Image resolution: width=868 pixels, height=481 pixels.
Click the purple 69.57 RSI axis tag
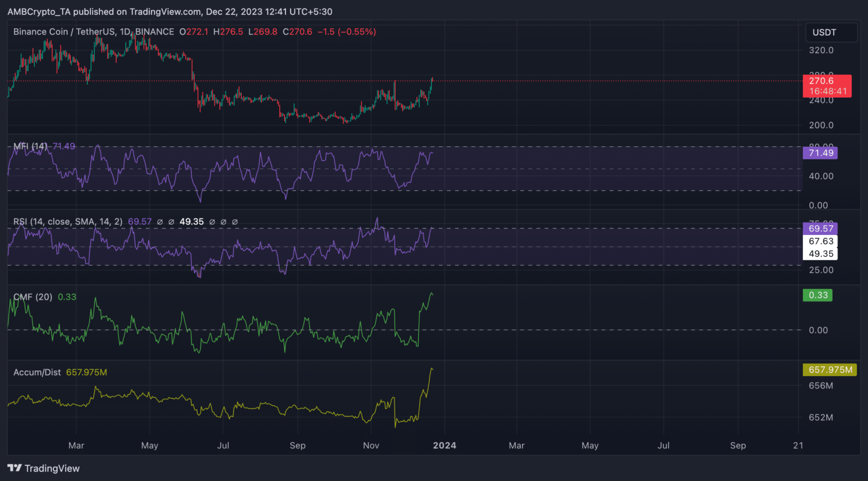(820, 229)
